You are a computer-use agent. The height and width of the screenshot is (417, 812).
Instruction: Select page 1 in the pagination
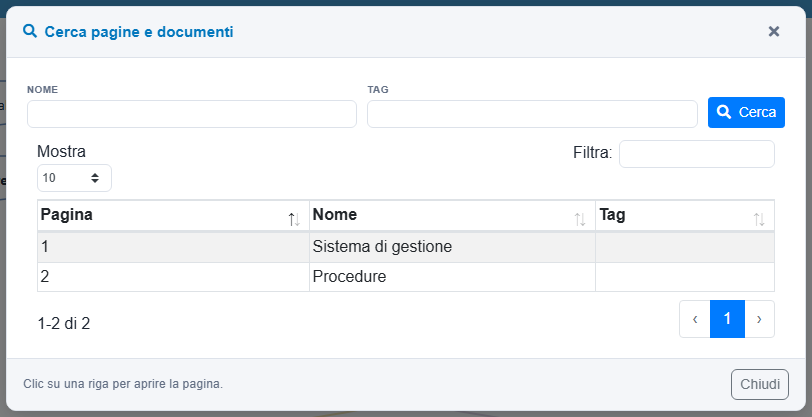727,319
